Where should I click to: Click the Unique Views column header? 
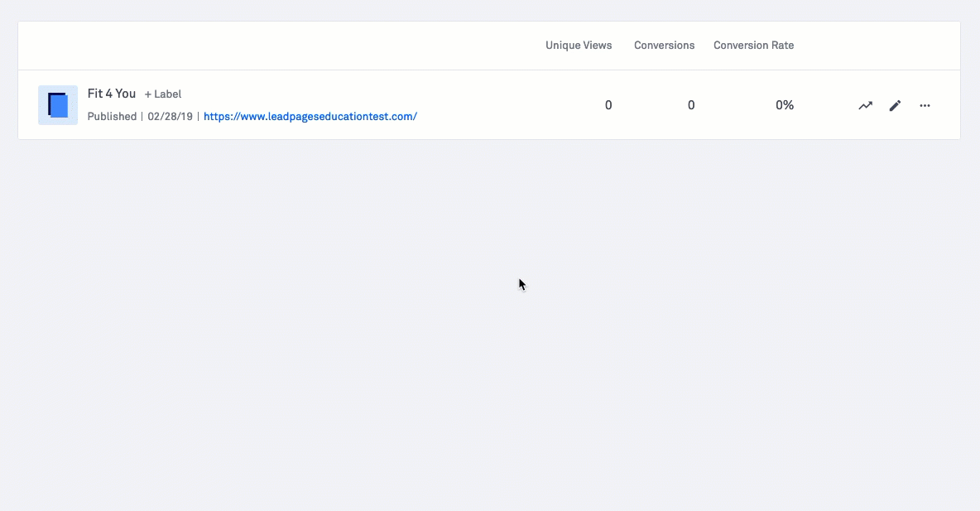tap(579, 45)
